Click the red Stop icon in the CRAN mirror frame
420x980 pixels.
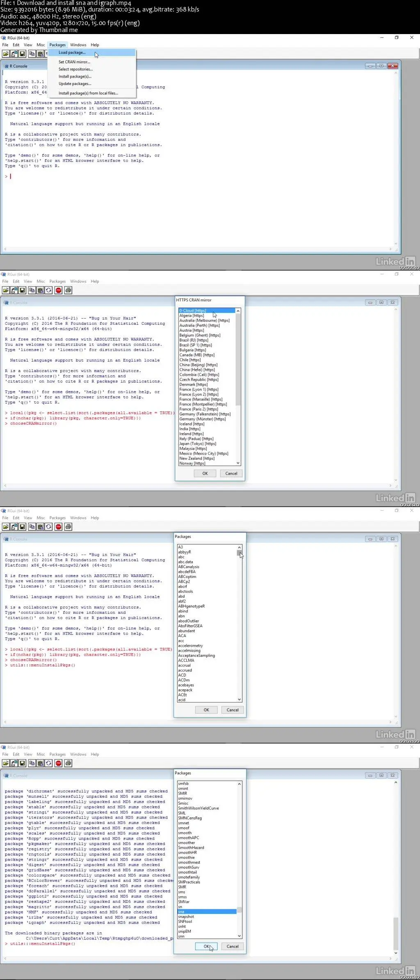58,290
